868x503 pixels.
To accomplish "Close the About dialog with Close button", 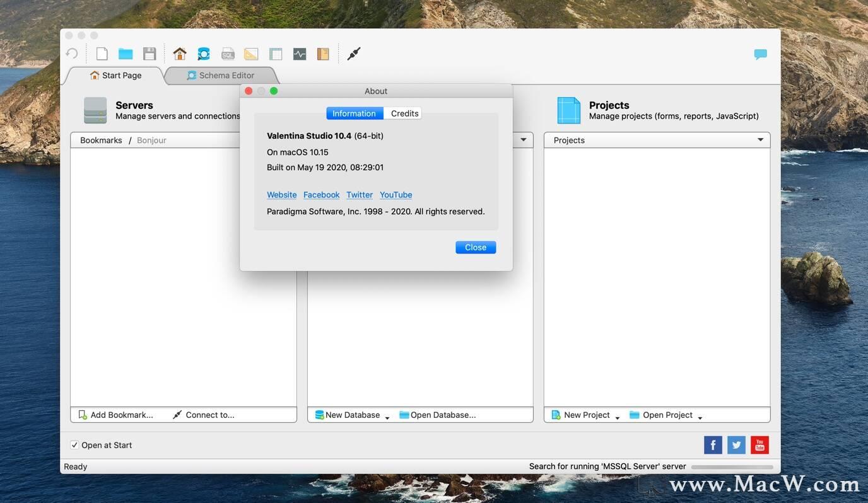I will (476, 247).
